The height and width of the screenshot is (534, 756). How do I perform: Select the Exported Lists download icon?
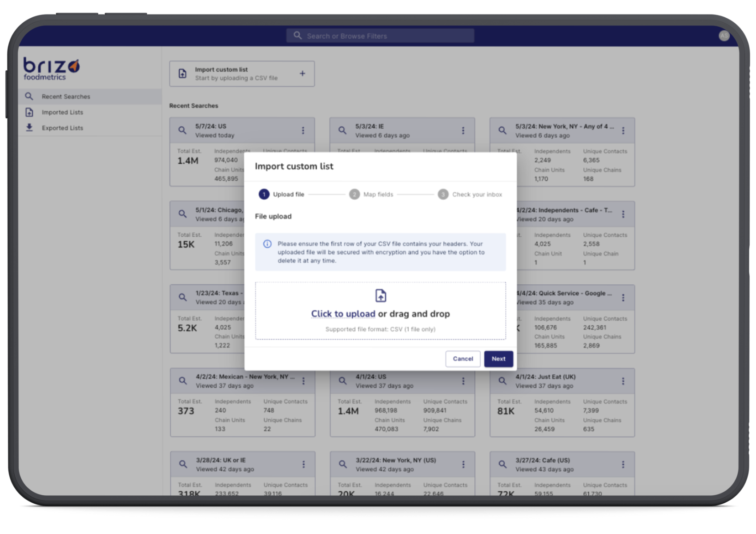click(29, 128)
